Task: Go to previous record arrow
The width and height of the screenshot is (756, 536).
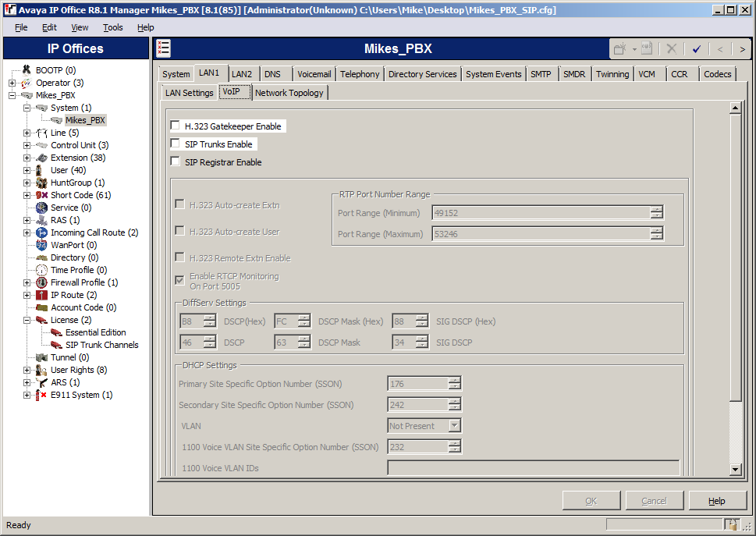Action: coord(720,49)
